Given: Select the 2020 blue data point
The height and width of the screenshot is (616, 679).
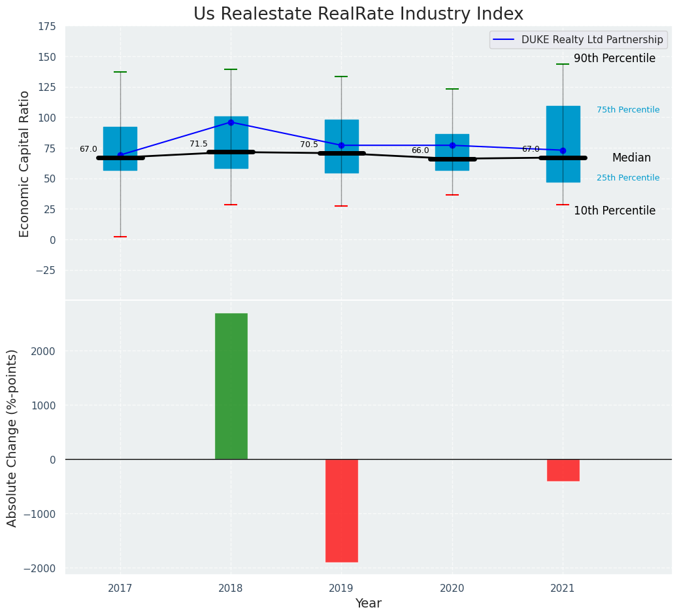Looking at the screenshot, I should 452,145.
